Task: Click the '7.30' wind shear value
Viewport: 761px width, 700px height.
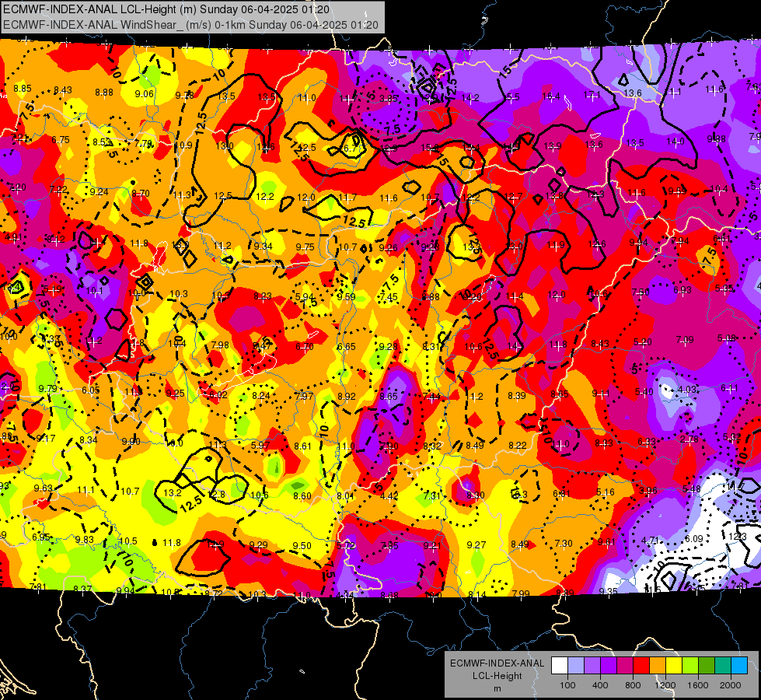Action: click(564, 543)
